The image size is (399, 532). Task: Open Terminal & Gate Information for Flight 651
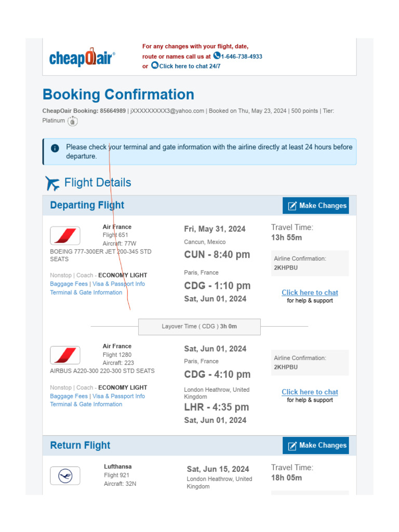[x=86, y=292]
